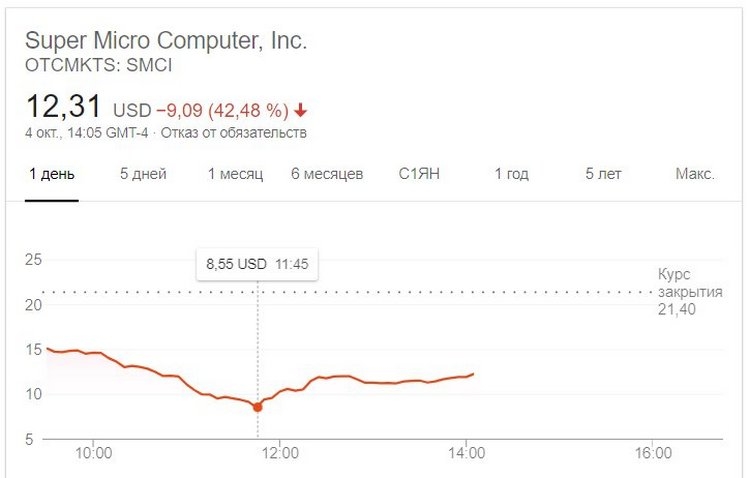The width and height of the screenshot is (750, 478).
Task: Click the orange data point marker on chart
Action: pos(258,407)
